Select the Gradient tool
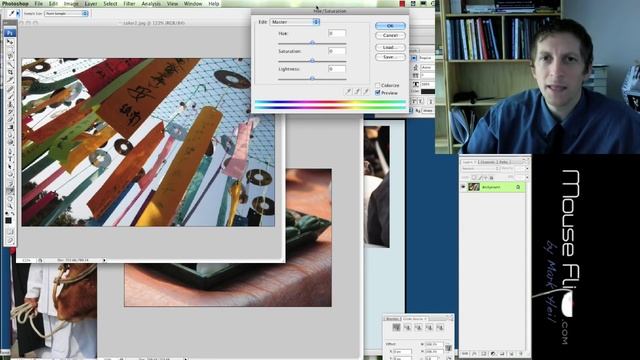This screenshot has height=360, width=640. pyautogui.click(x=10, y=127)
